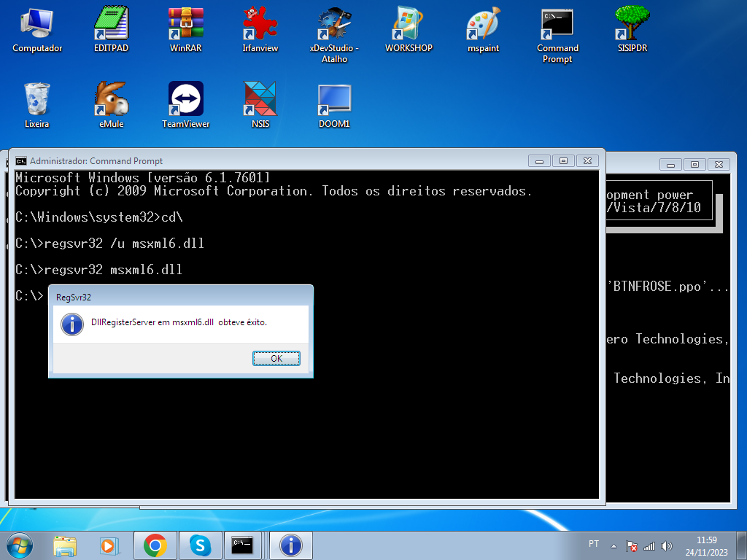Select the TeamViewer desktop shortcut
Viewport: 747px width, 560px height.
[186, 105]
